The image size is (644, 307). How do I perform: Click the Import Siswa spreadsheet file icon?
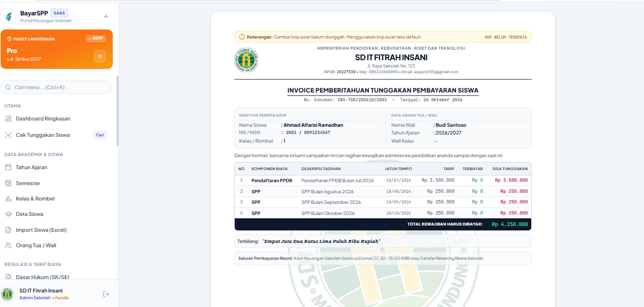tap(8, 230)
